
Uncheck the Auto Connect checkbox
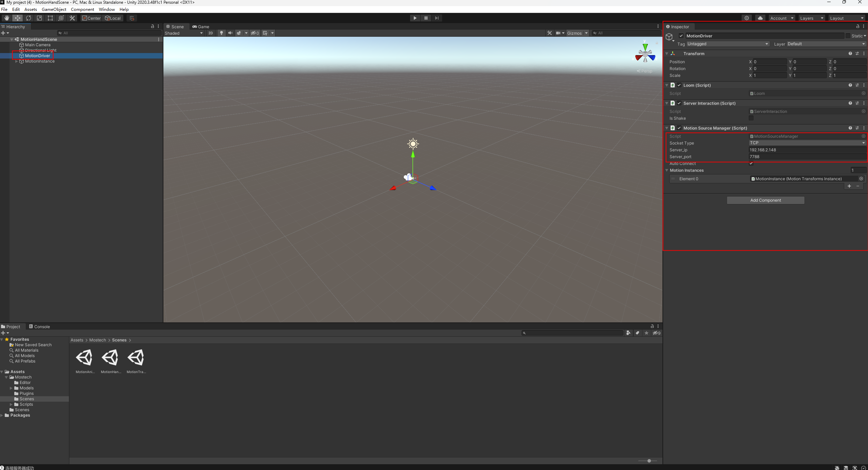(x=751, y=164)
